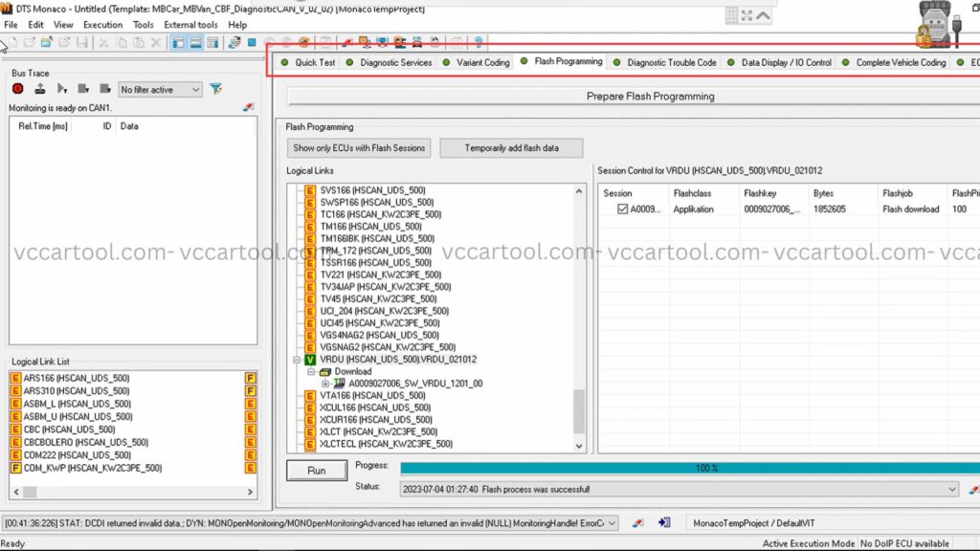
Task: Collapse the VRDU tree node
Action: pyautogui.click(x=297, y=360)
